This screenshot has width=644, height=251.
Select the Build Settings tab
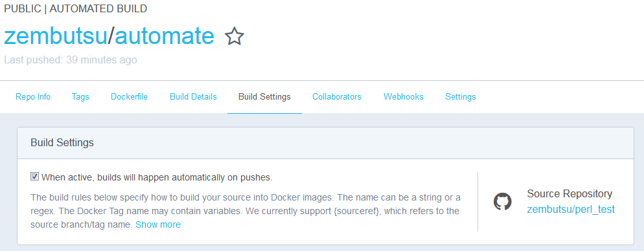[264, 97]
